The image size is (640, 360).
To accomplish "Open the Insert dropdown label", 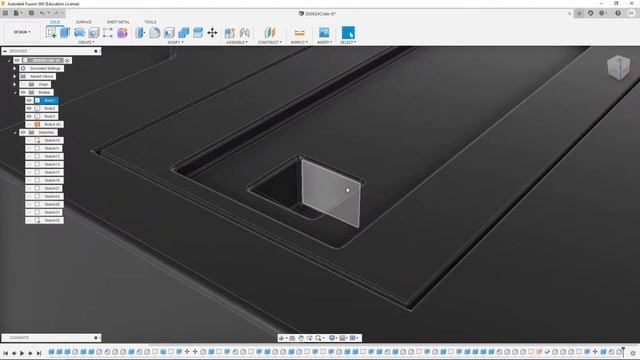I will click(x=324, y=42).
